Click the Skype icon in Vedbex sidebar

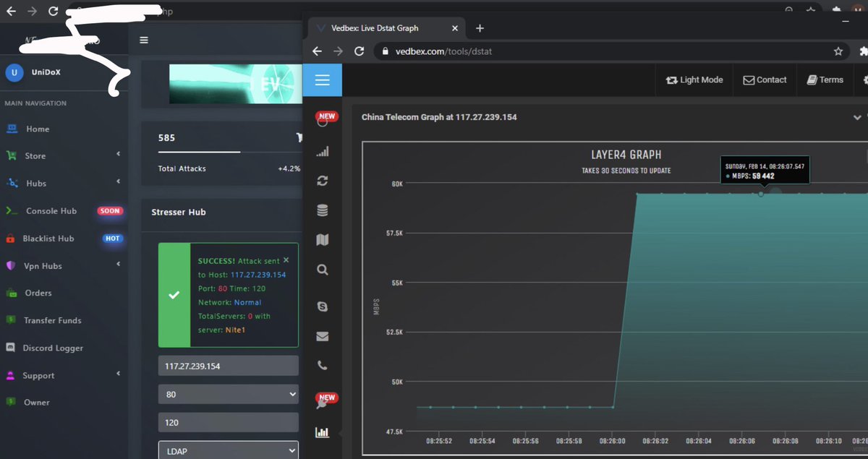[x=323, y=306]
